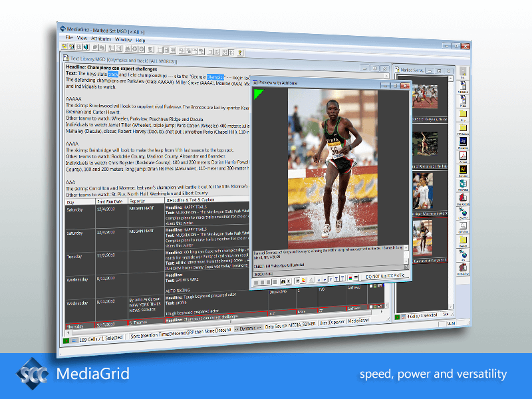Screen dimensions: 532x399
Task: Click the Marked Set vertical scrollbar
Action: click(x=451, y=192)
